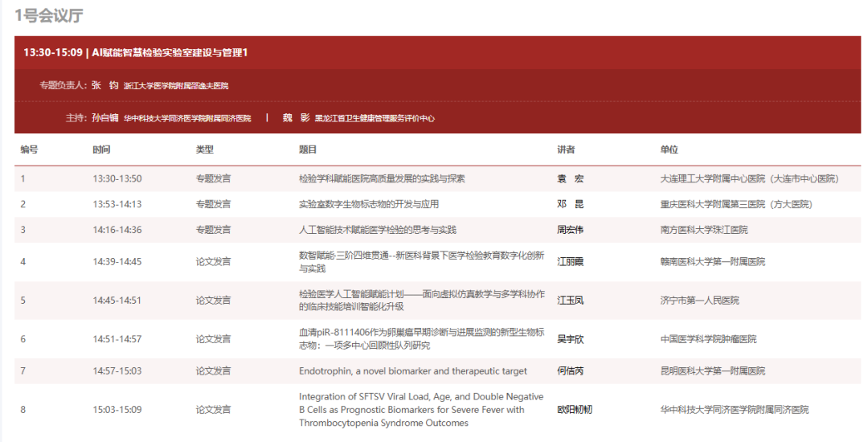Select title '实验室数字生物标志物的开发与应用'
Viewport: 868px width, 442px height.
tap(369, 204)
